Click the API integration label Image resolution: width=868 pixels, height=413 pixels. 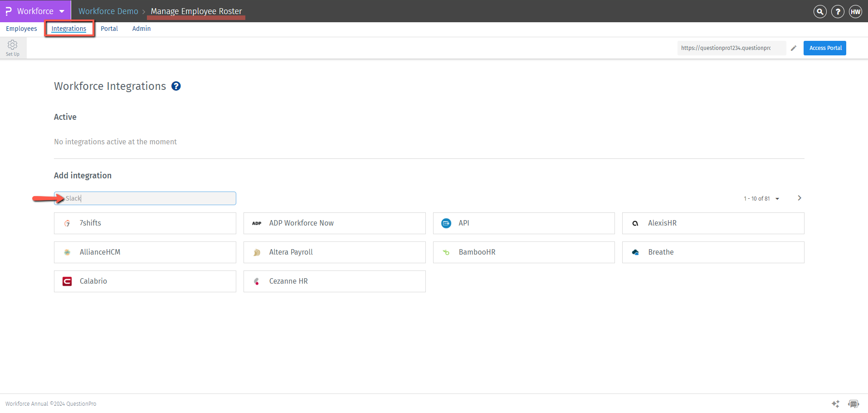(464, 223)
